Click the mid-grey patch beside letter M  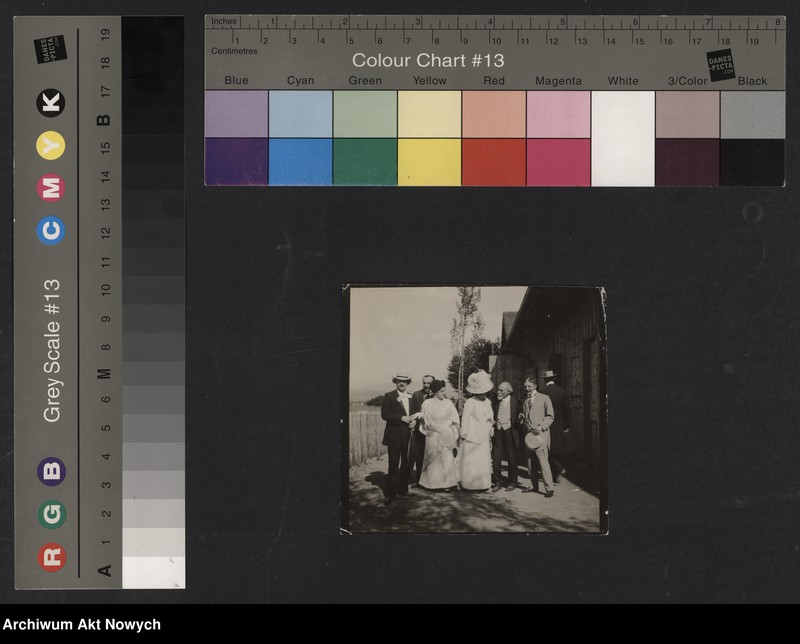[154, 373]
